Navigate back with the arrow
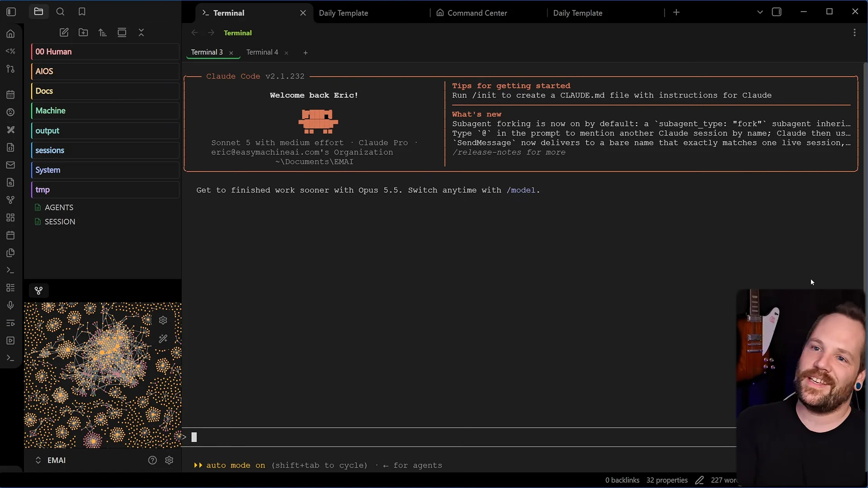The height and width of the screenshot is (488, 868). (194, 33)
